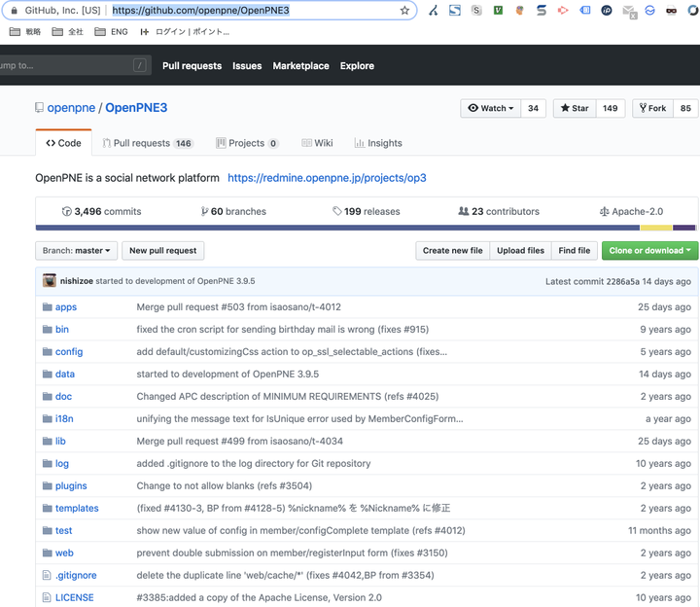The height and width of the screenshot is (607, 700).
Task: Open commit 'Change to not allow blanks'
Action: 225,485
